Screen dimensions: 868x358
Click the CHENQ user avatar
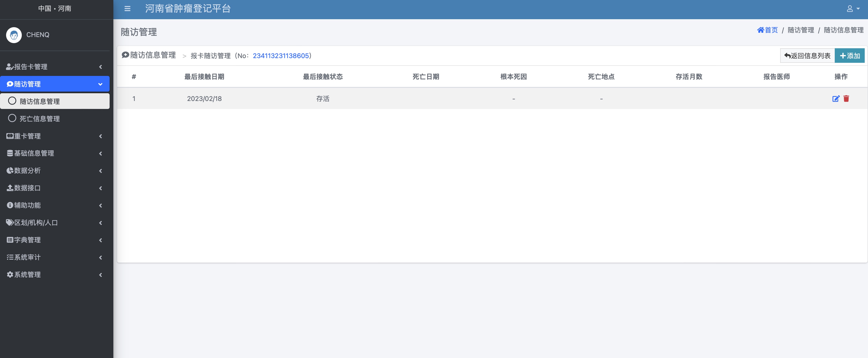[x=14, y=35]
